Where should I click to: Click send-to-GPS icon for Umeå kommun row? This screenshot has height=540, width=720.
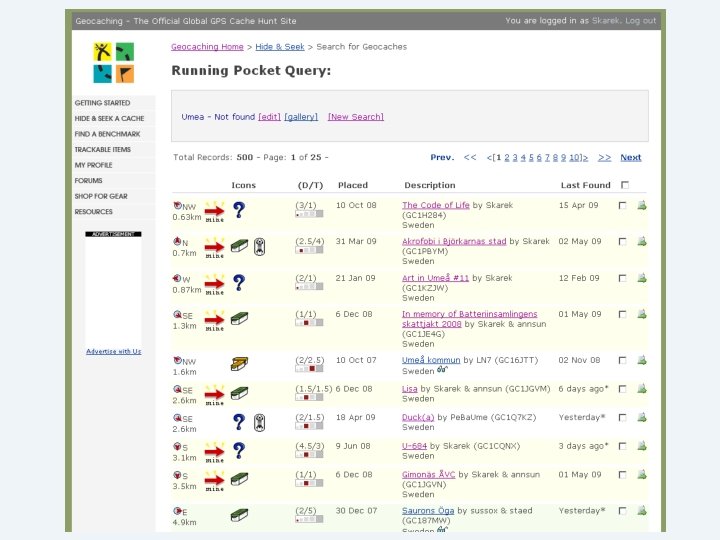642,360
